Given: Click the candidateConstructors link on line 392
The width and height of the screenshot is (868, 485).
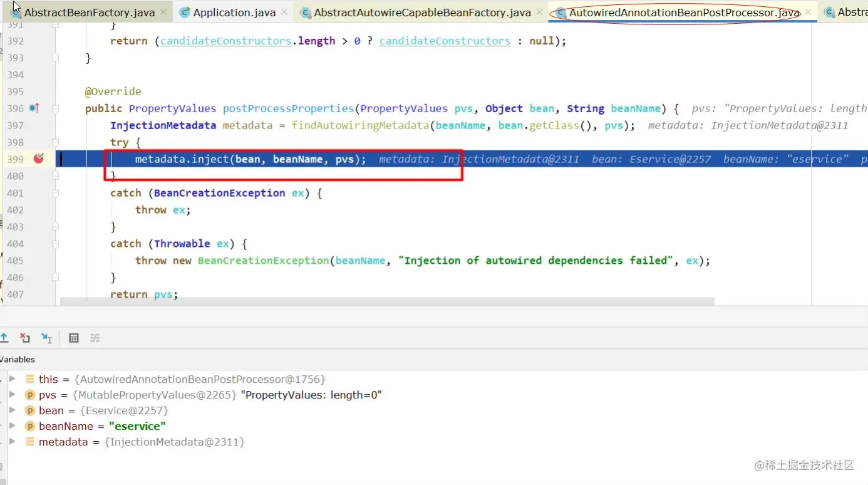Looking at the screenshot, I should [226, 41].
